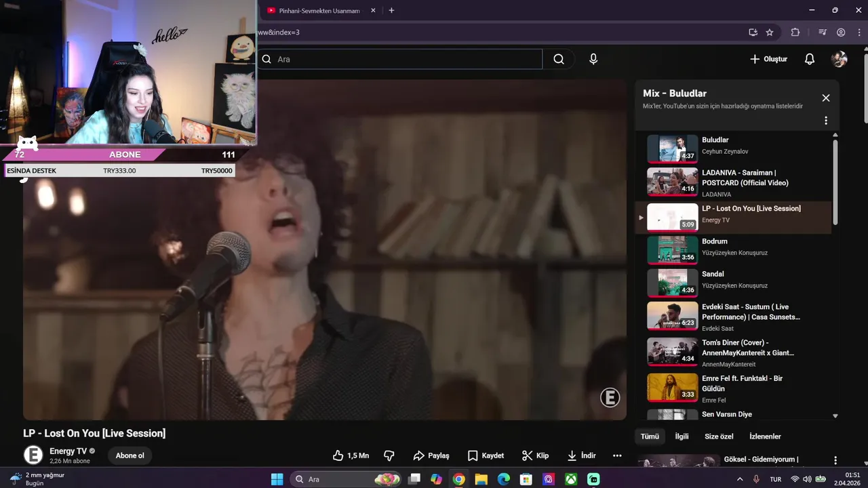Show hidden system tray icons

(740, 479)
